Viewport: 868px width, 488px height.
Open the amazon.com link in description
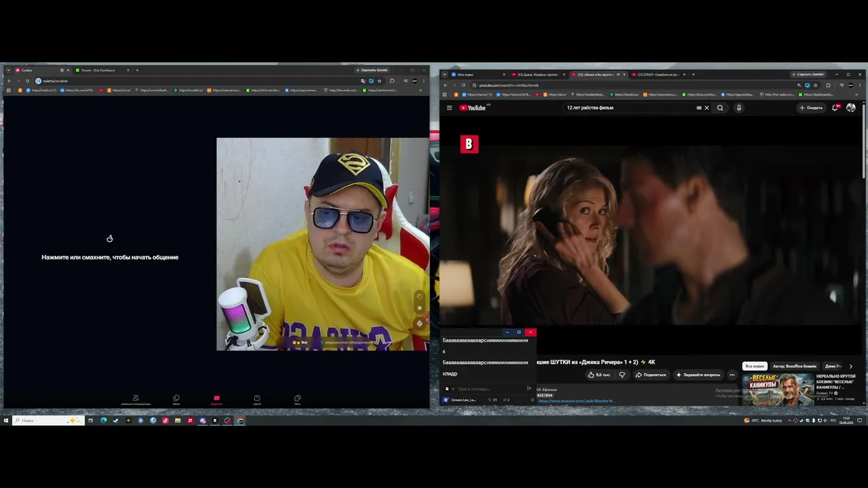[x=576, y=401]
